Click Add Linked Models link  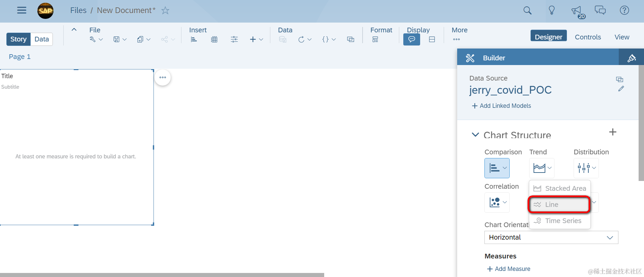coord(501,106)
